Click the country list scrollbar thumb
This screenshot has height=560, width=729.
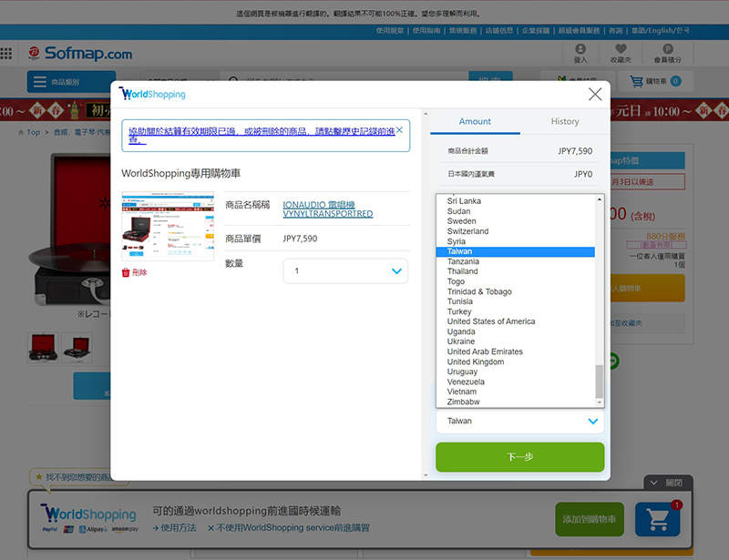[599, 382]
